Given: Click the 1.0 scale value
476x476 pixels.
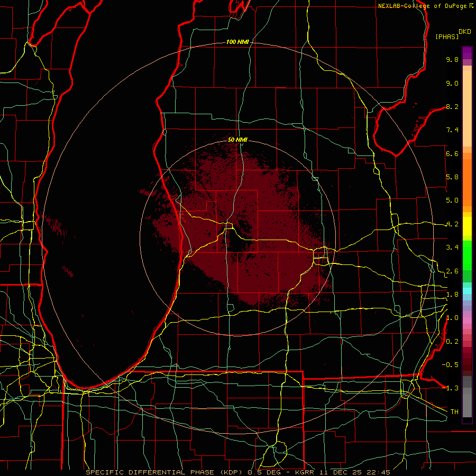Looking at the screenshot, I should [452, 318].
